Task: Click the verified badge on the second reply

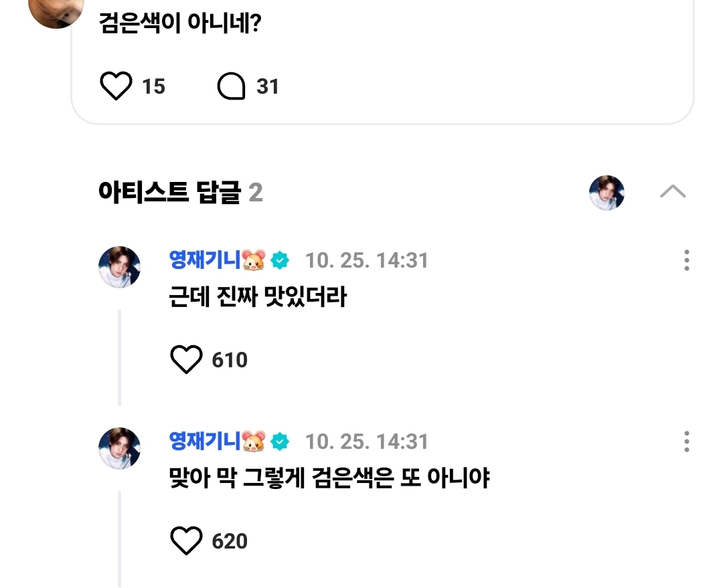Action: tap(280, 442)
